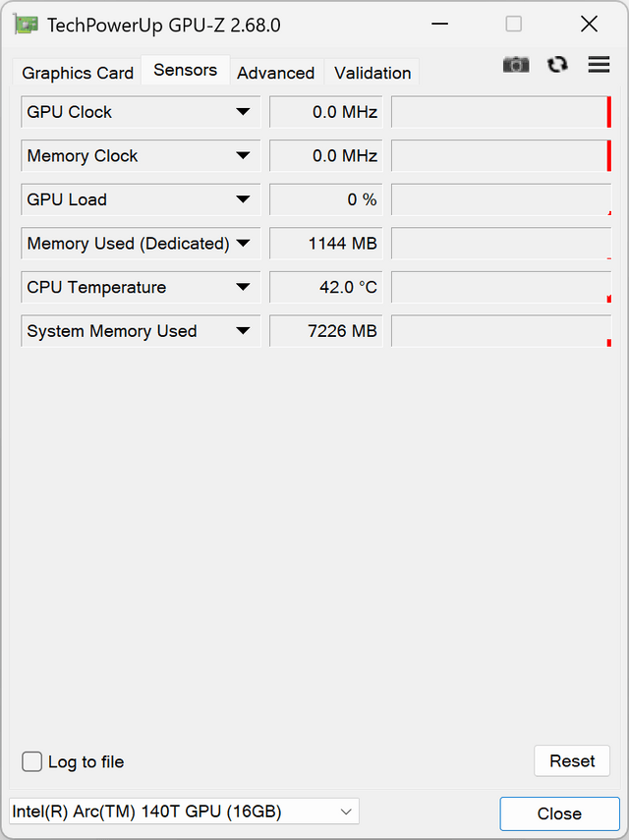This screenshot has height=840, width=629.
Task: Select the Intel Arc 140T GPU combo box
Action: point(184,812)
